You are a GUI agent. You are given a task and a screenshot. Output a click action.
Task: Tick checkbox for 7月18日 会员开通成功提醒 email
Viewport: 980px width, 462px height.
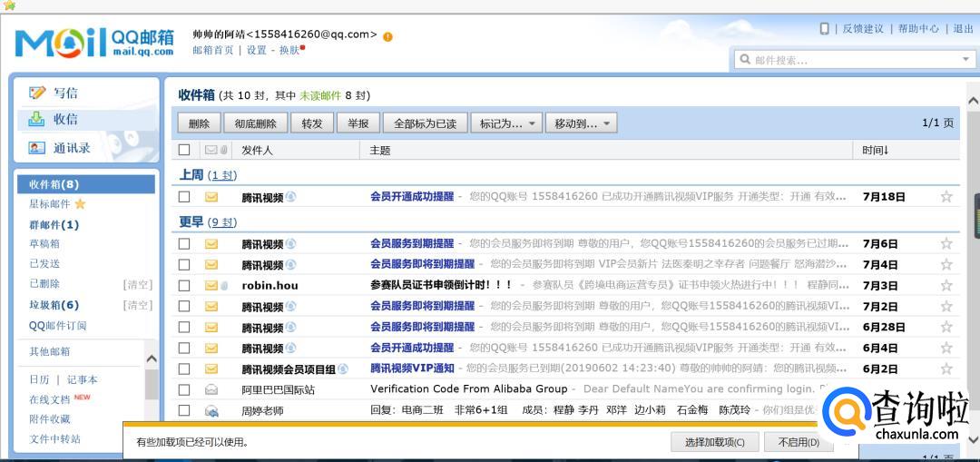pos(183,197)
